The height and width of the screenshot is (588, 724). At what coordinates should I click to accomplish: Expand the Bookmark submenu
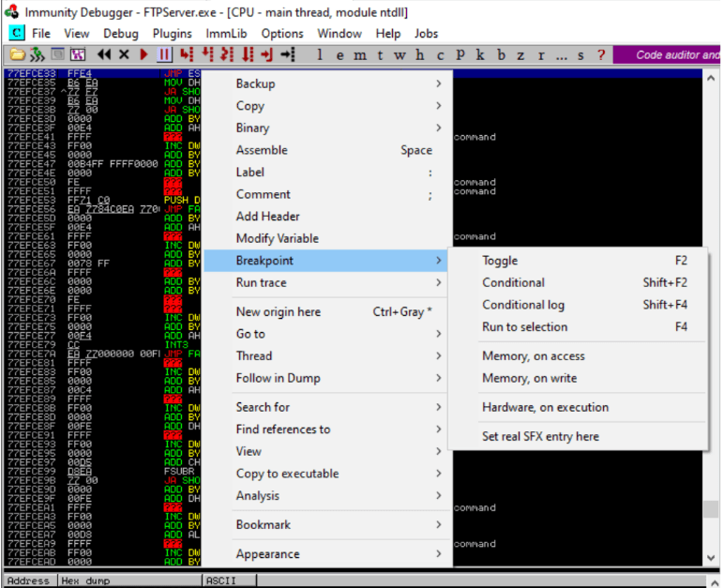click(327, 525)
